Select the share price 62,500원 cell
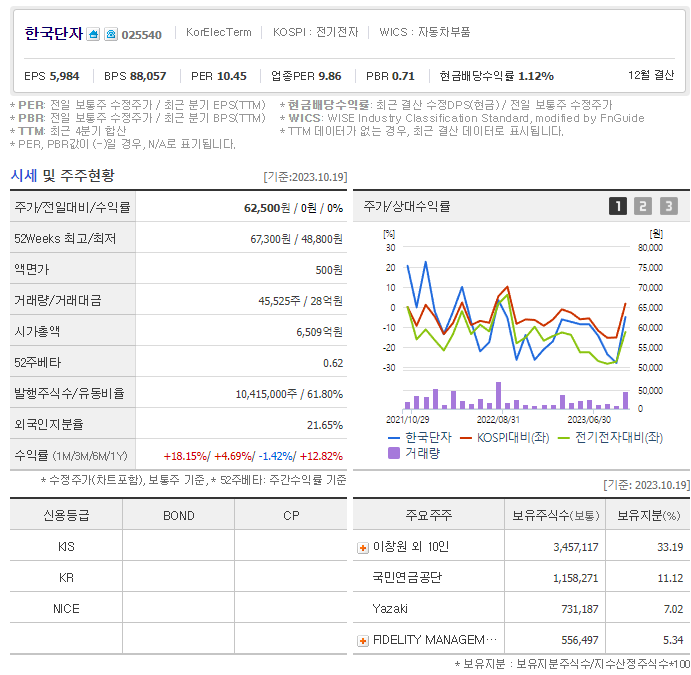 (x=267, y=208)
